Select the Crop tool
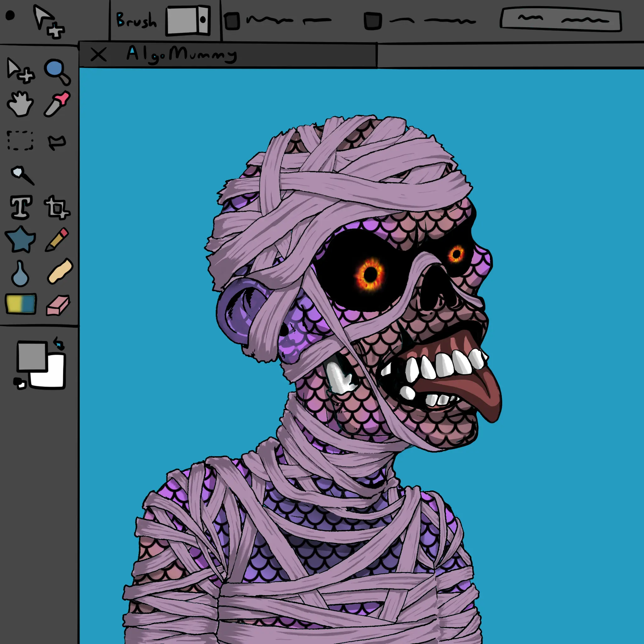The height and width of the screenshot is (644, 644). [57, 208]
